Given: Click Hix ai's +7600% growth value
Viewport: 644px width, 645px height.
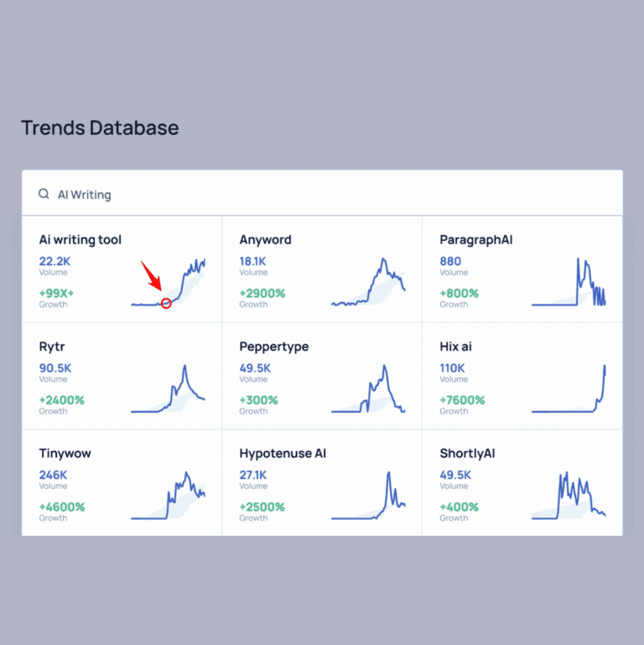Looking at the screenshot, I should 462,400.
